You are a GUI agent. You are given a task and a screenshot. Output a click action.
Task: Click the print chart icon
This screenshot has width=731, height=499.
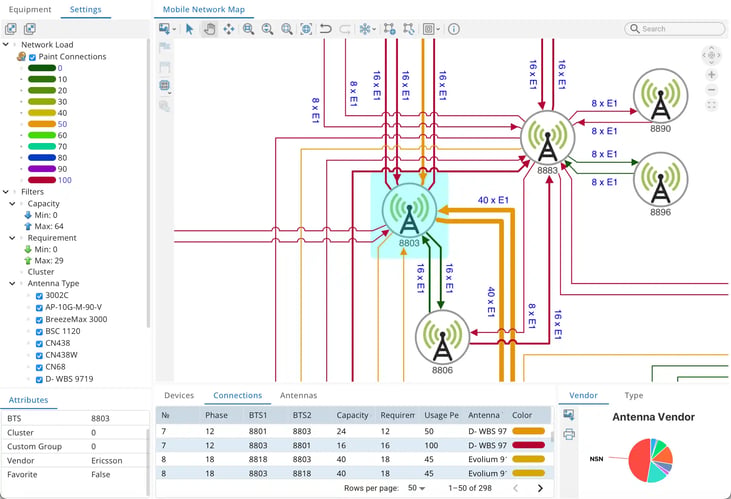point(569,435)
